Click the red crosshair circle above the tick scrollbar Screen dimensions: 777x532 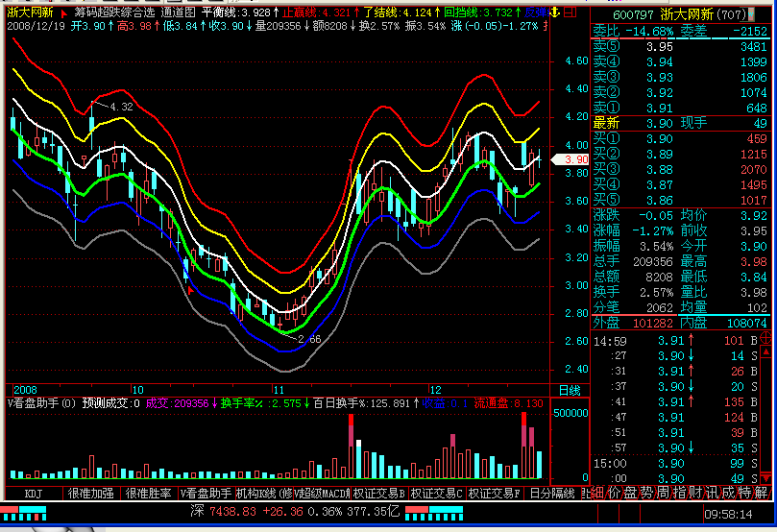[765, 338]
